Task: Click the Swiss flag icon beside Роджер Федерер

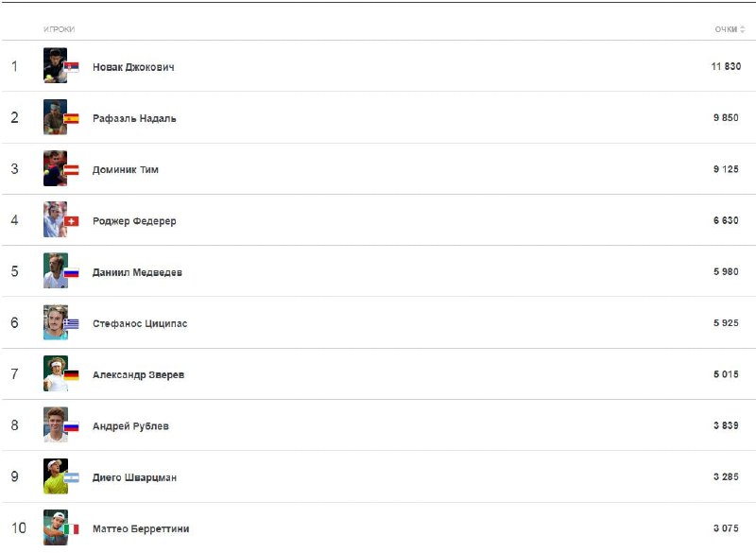Action: (72, 222)
